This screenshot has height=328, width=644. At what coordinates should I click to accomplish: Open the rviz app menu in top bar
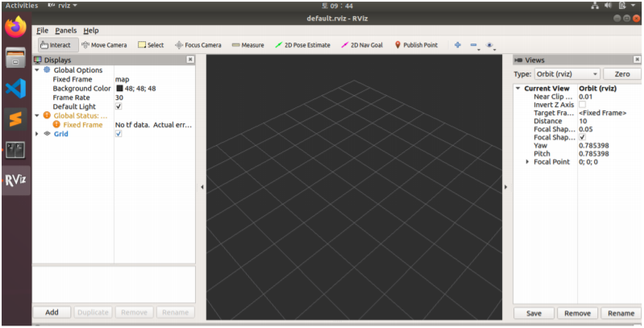point(62,6)
